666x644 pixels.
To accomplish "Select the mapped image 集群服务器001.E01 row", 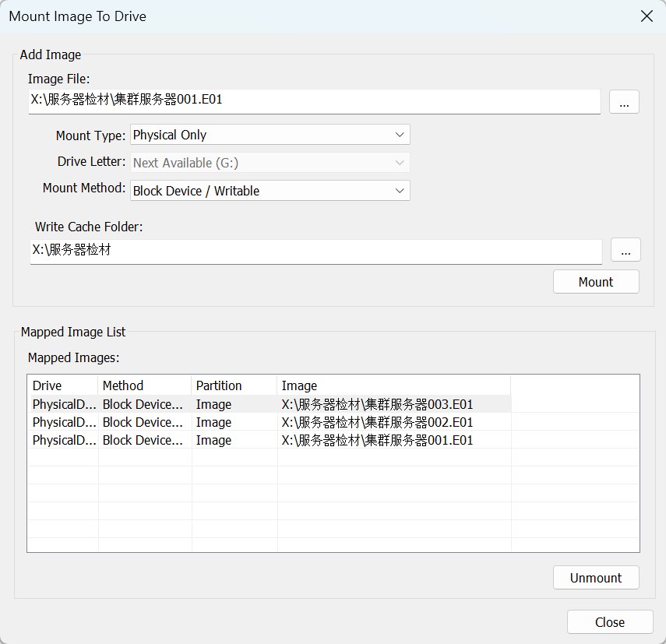I will pos(377,440).
